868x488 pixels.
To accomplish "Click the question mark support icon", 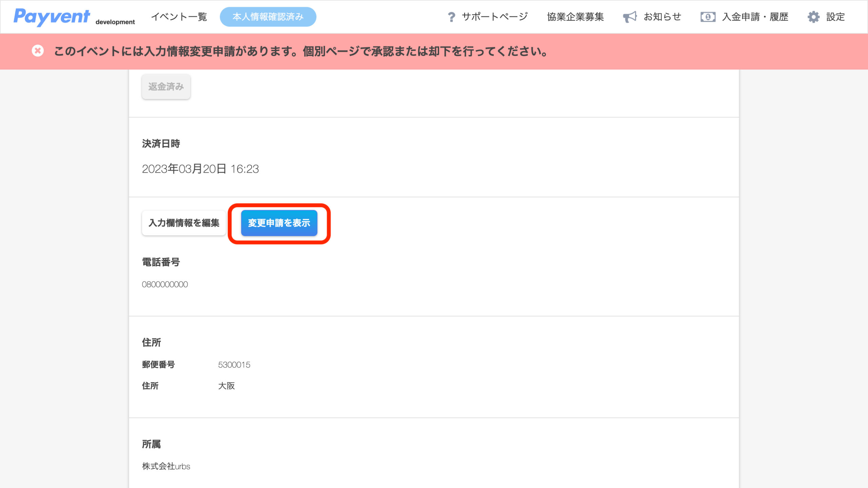I will tap(451, 17).
